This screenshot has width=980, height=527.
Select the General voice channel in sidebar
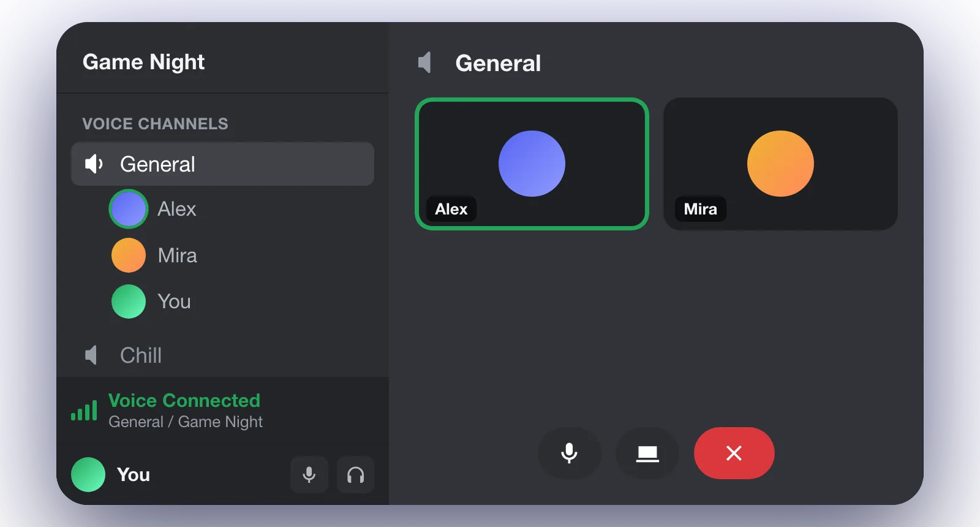click(222, 164)
